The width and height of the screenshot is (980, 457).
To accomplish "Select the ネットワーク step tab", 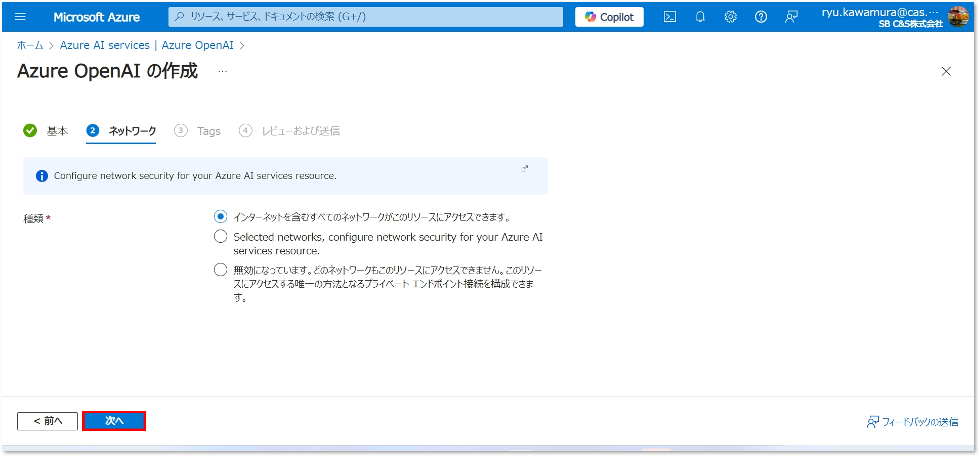I will tap(121, 131).
